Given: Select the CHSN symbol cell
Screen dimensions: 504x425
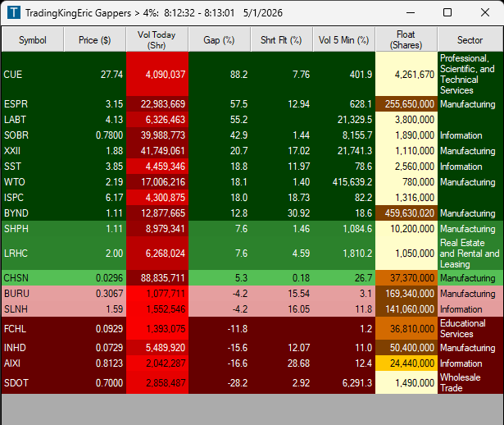Looking at the screenshot, I should pos(33,277).
